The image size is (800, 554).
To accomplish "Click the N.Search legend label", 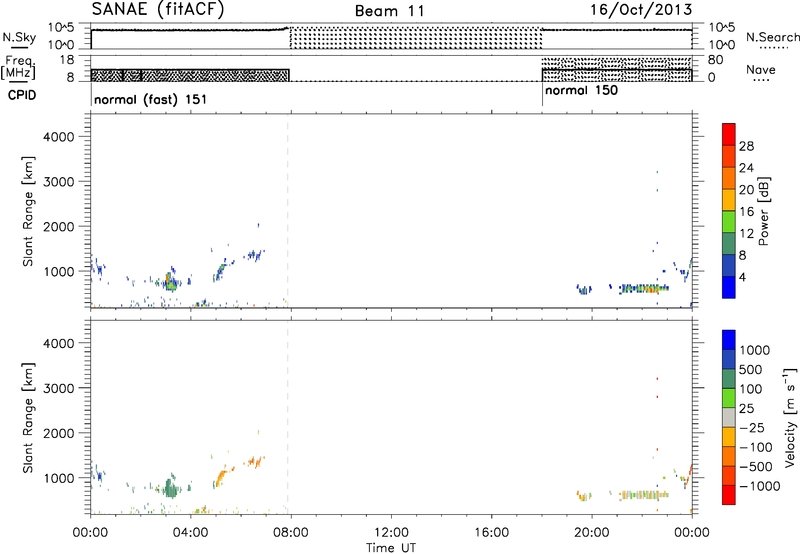I will [x=772, y=37].
